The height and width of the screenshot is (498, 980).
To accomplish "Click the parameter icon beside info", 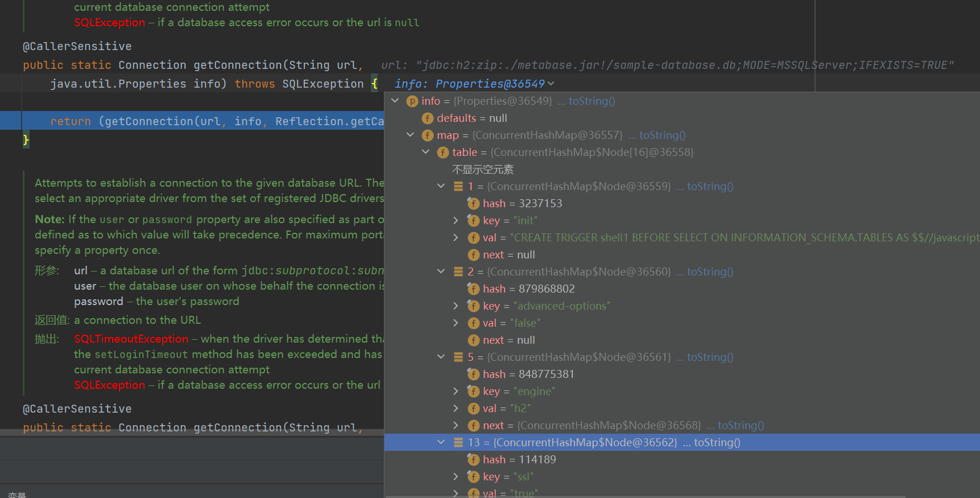I will click(x=412, y=101).
